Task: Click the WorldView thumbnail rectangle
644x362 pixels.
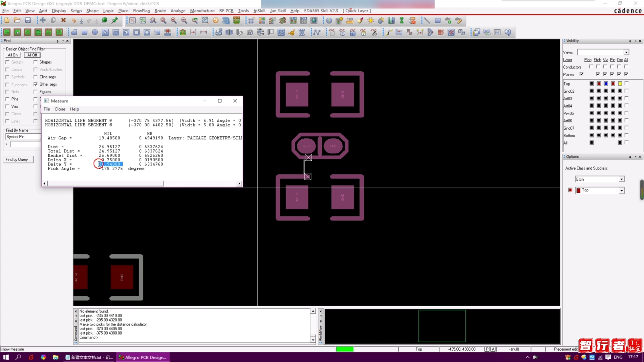Action: pyautogui.click(x=442, y=326)
